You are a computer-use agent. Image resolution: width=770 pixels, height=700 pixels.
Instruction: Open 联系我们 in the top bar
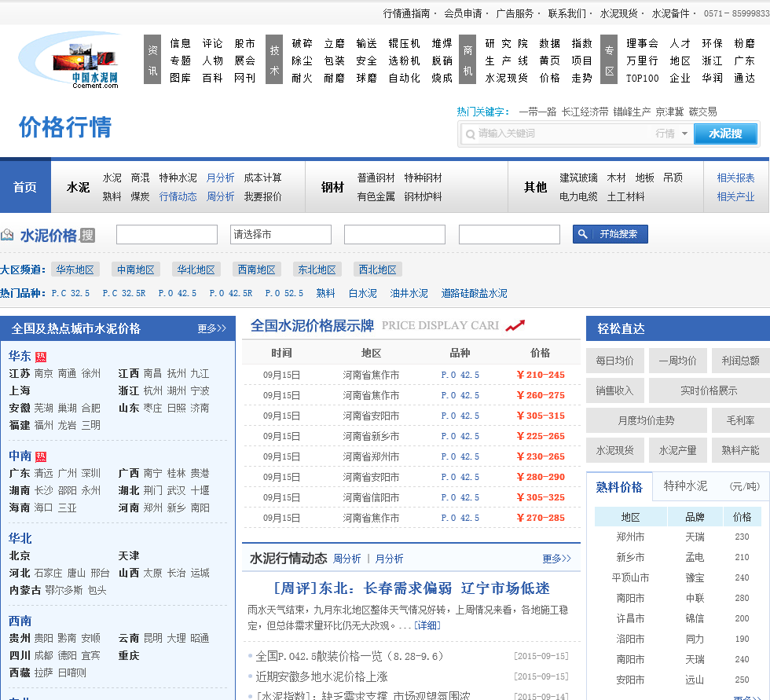click(x=567, y=13)
